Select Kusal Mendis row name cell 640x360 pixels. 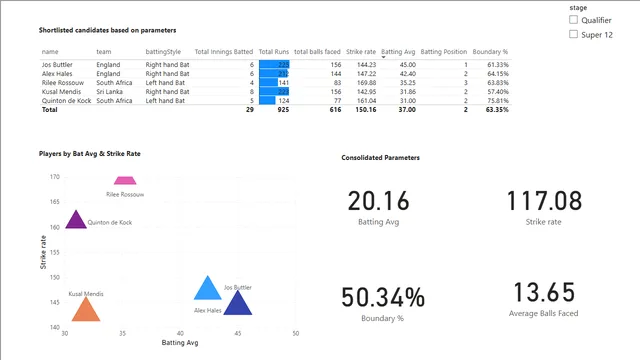point(62,91)
